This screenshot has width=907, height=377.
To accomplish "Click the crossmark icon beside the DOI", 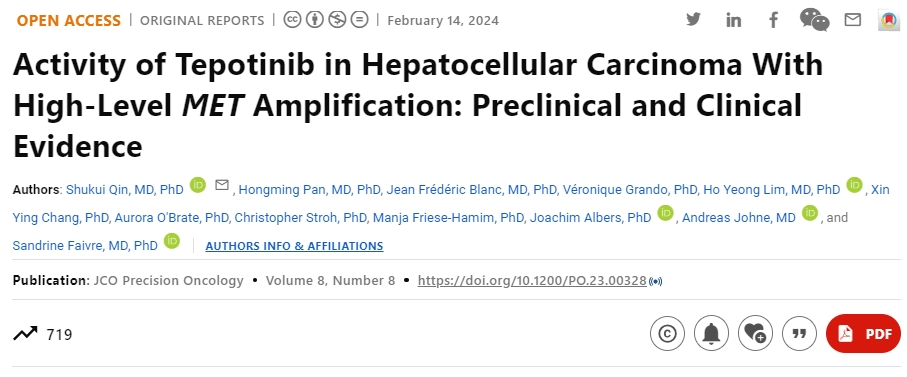I will (x=655, y=282).
